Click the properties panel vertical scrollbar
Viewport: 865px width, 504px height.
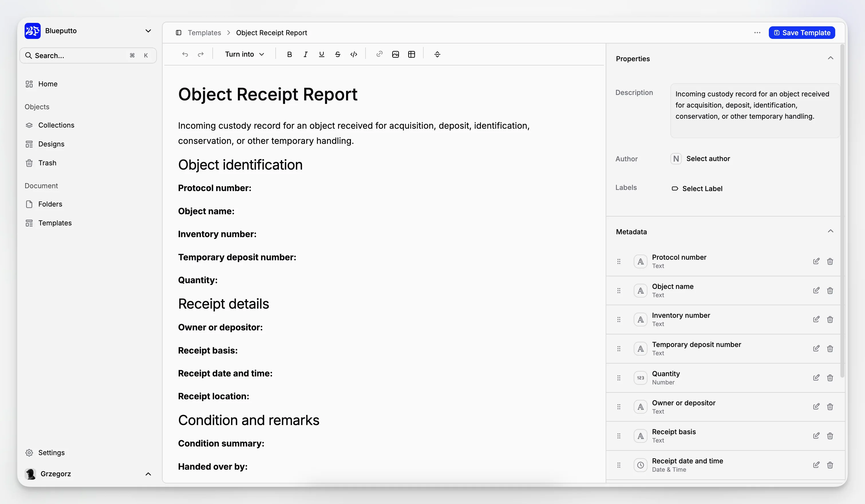(842, 211)
